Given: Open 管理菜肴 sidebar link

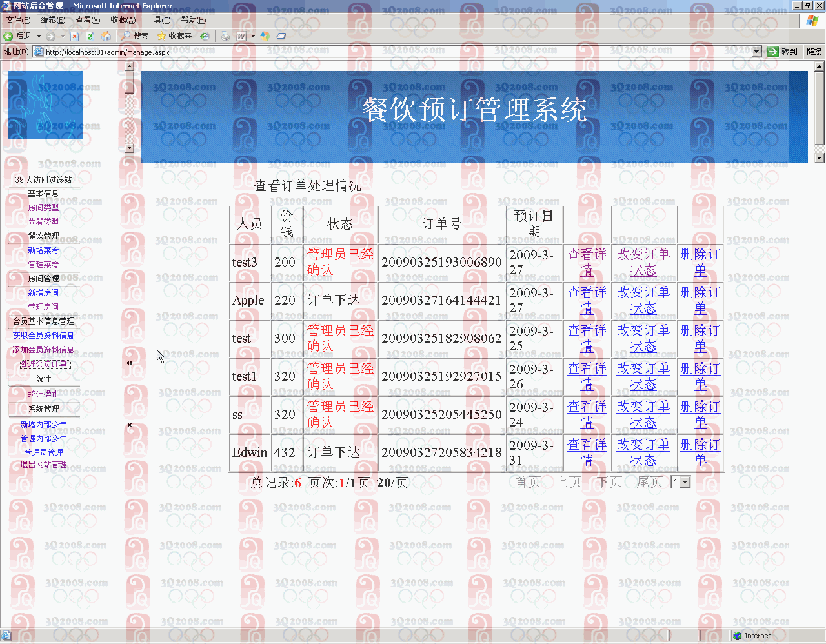Looking at the screenshot, I should [43, 265].
